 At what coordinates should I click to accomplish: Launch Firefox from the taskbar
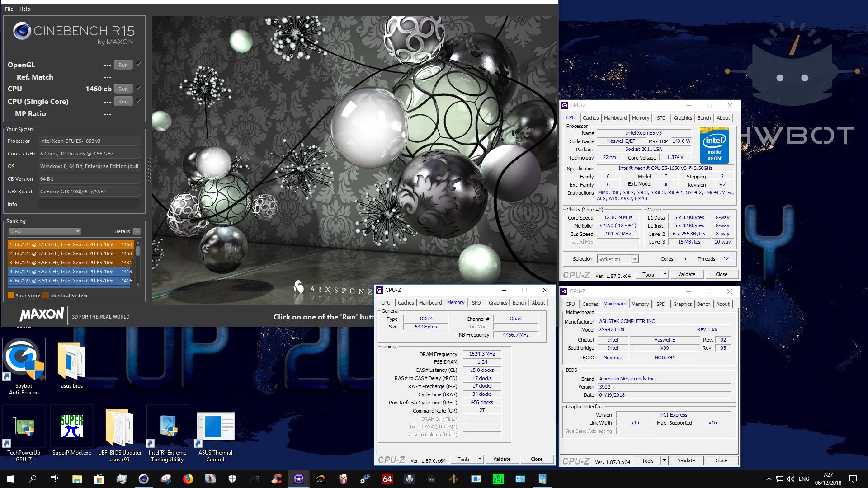[x=188, y=479]
